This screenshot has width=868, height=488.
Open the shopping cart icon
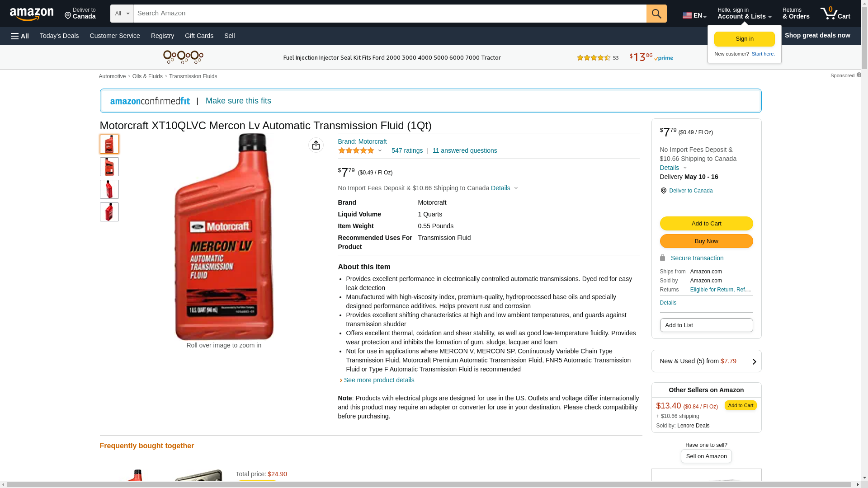(835, 14)
